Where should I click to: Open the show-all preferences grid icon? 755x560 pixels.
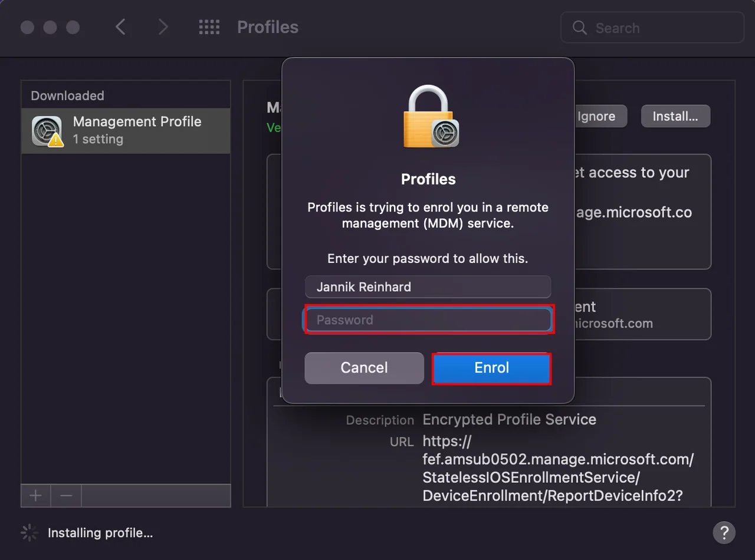click(209, 27)
